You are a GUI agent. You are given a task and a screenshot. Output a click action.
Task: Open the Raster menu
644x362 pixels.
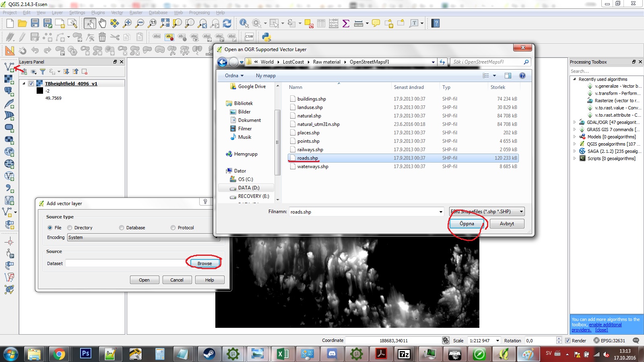pyautogui.click(x=136, y=12)
